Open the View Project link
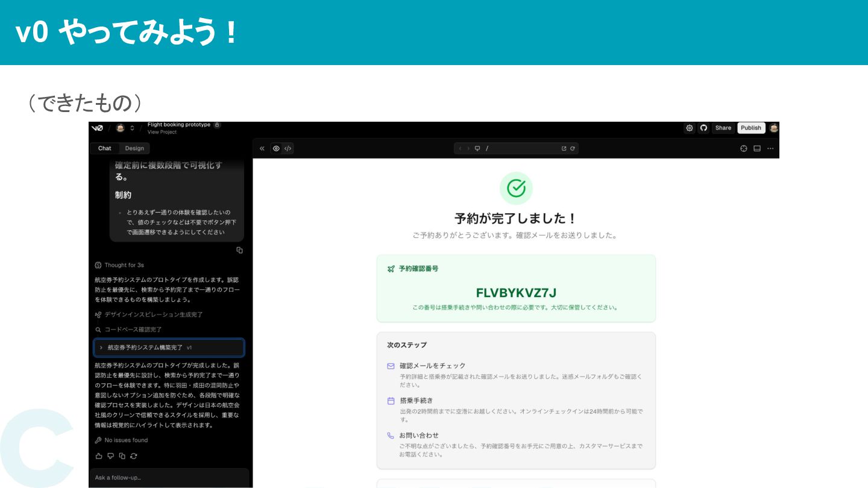Viewport: 868px width, 488px height. point(162,132)
